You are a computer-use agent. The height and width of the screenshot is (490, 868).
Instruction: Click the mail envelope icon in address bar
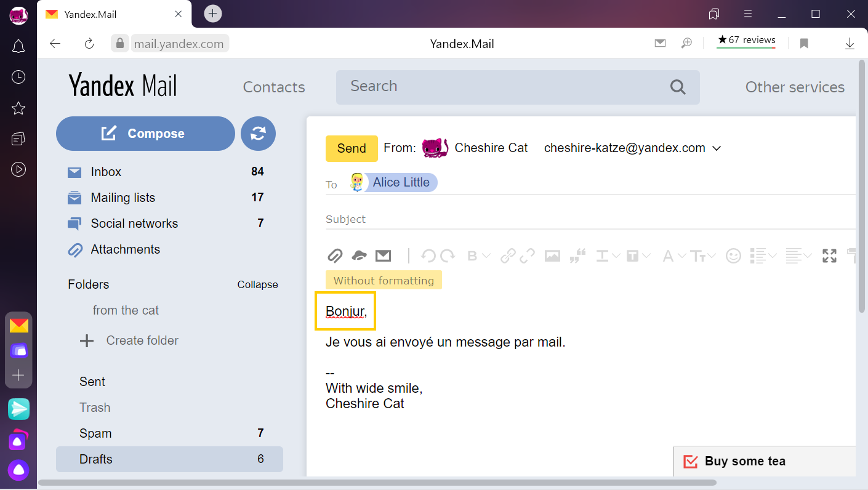(660, 43)
